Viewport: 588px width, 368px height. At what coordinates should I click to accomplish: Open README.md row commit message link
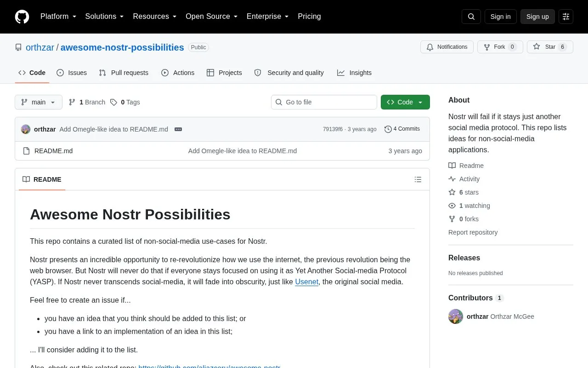(243, 151)
